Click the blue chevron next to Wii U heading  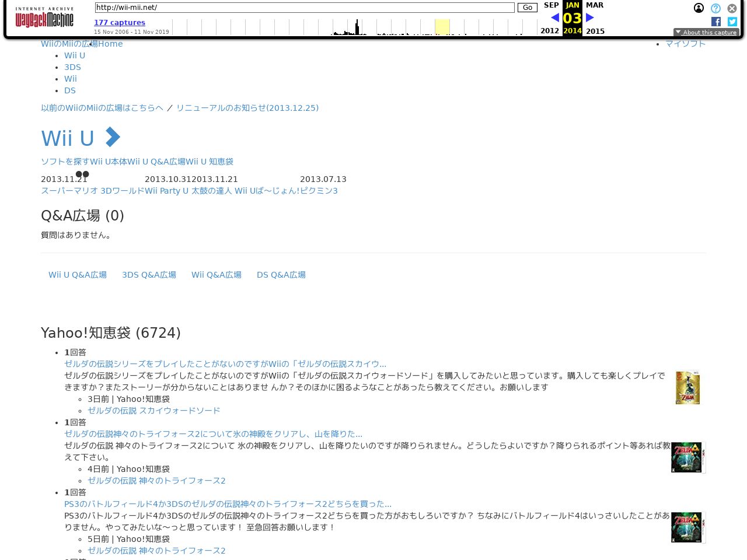click(x=112, y=138)
